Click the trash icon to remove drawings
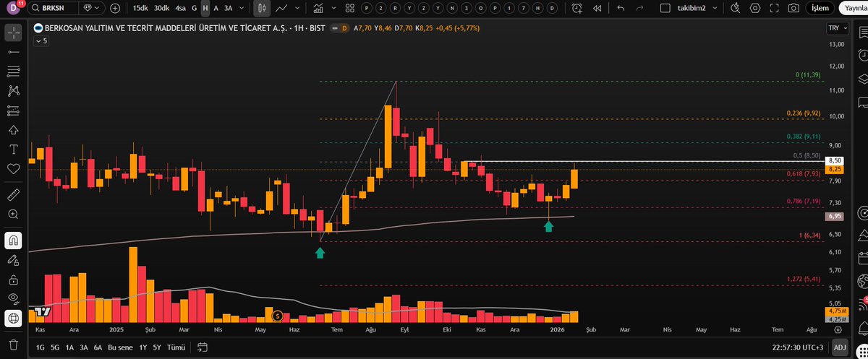Image resolution: width=868 pixels, height=359 pixels. 13,344
